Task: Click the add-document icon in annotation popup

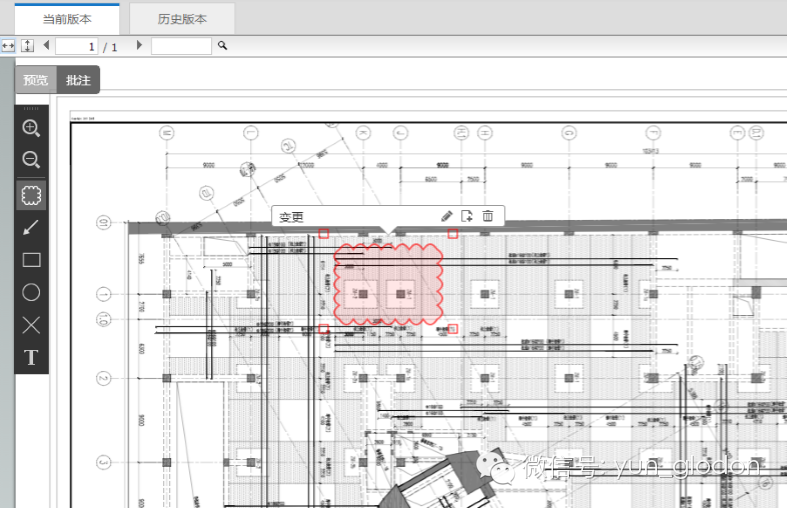Action: click(x=467, y=216)
